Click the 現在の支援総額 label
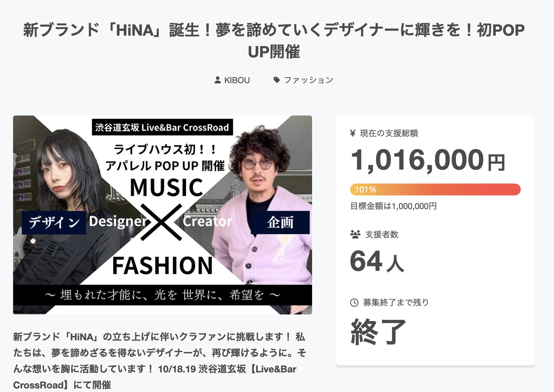Screen dimensions: 554x392 pyautogui.click(x=389, y=133)
